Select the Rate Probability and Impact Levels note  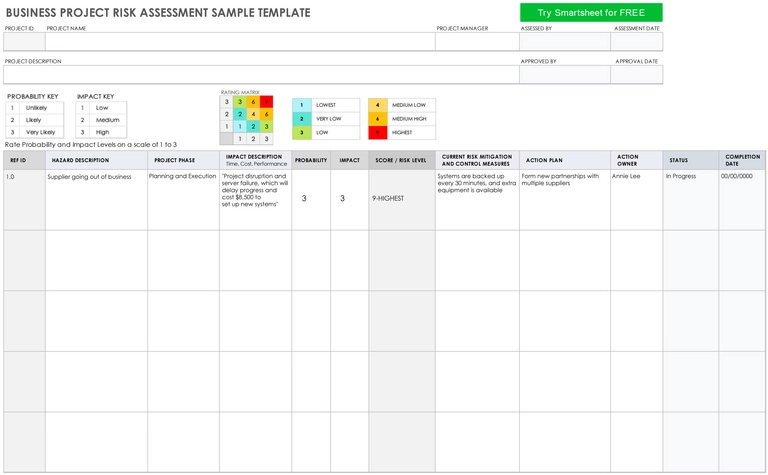91,144
